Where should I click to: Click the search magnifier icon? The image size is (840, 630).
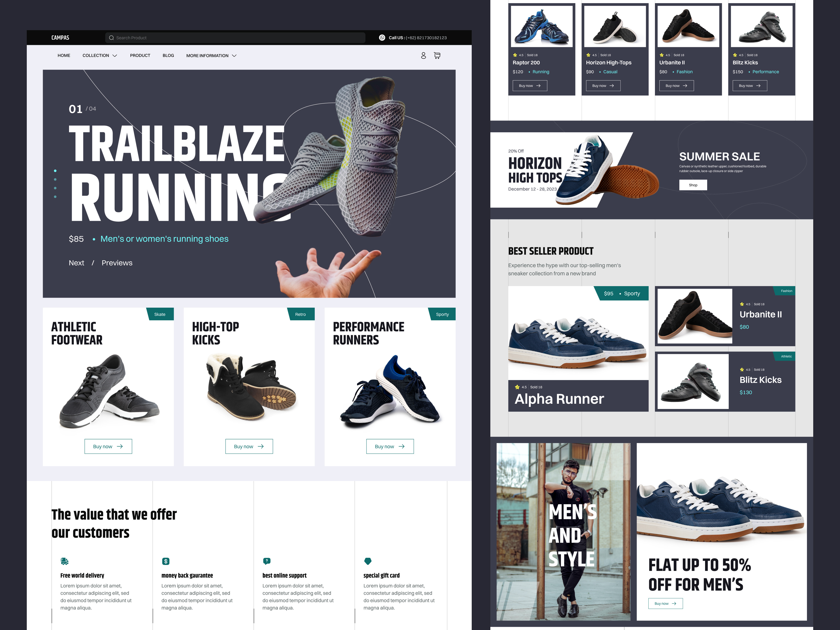[111, 38]
